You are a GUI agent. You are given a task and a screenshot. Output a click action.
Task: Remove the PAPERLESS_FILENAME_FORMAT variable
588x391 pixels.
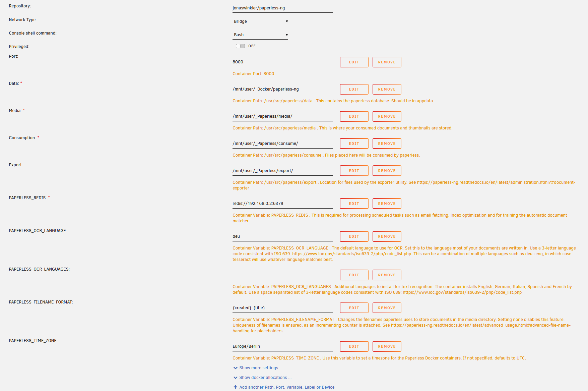(387, 308)
